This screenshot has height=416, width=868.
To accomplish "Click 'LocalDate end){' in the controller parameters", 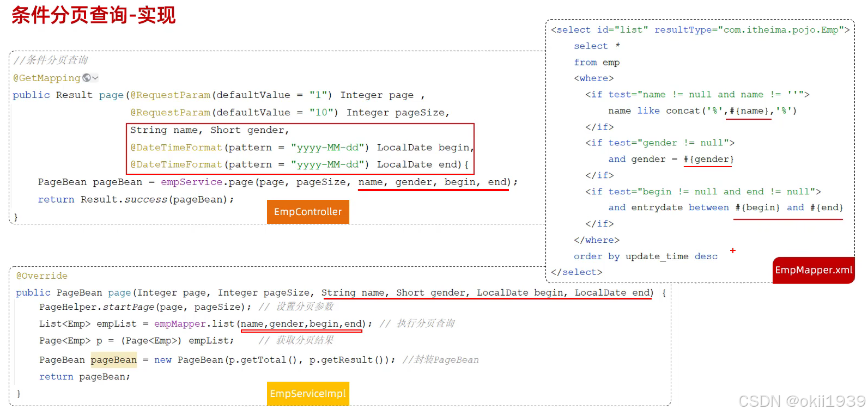I will pos(423,164).
